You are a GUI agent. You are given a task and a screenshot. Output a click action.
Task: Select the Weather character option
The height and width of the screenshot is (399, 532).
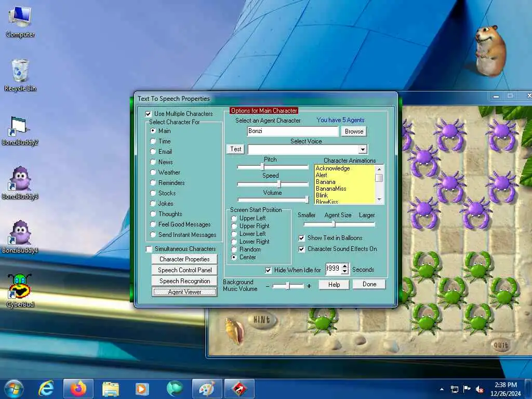[x=153, y=172]
